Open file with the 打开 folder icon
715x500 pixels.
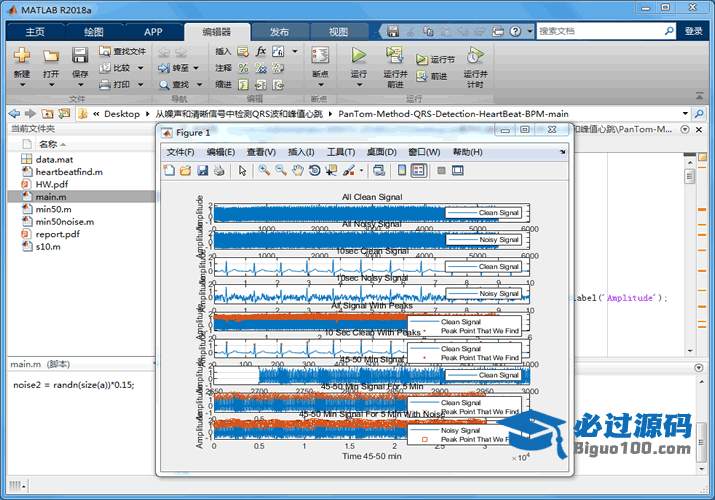[51, 56]
